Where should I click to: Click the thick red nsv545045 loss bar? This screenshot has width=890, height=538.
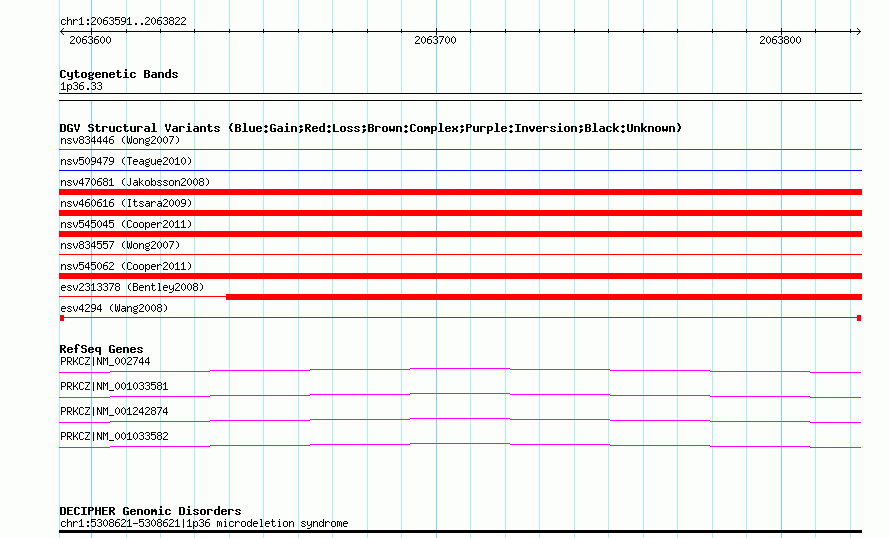coord(460,234)
